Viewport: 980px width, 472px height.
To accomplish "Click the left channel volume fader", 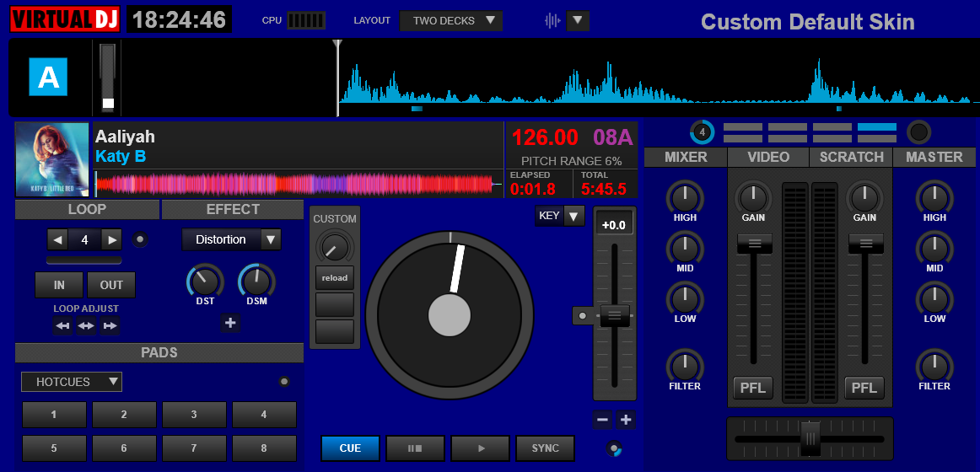I will pos(754,244).
